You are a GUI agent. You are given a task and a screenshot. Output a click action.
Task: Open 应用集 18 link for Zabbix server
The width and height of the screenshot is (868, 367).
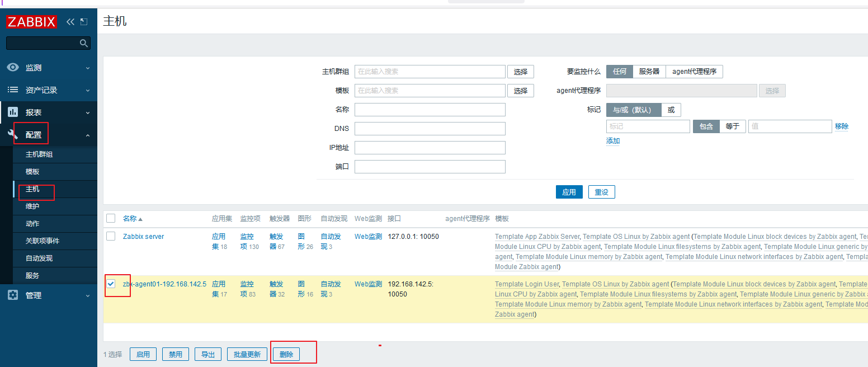pyautogui.click(x=219, y=242)
